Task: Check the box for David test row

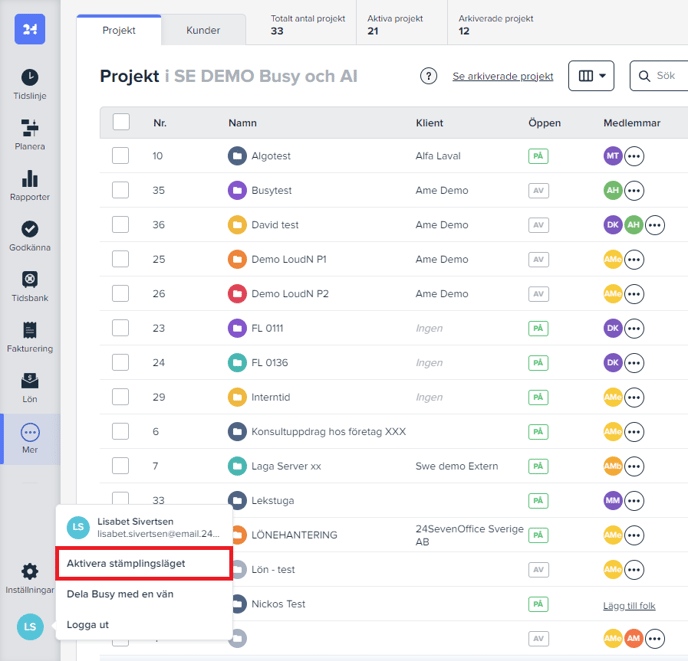Action: (x=121, y=225)
